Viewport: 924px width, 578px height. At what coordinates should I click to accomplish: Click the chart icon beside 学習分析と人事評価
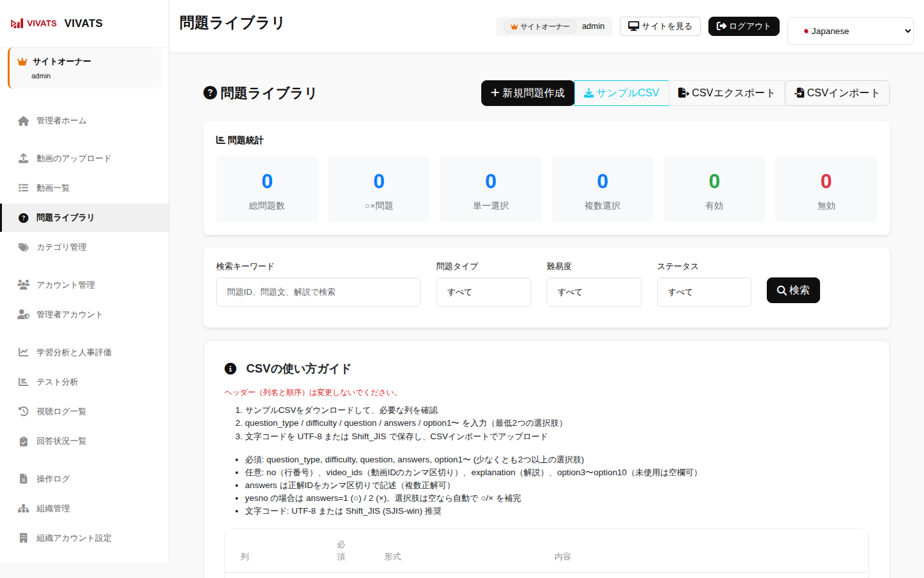click(24, 353)
